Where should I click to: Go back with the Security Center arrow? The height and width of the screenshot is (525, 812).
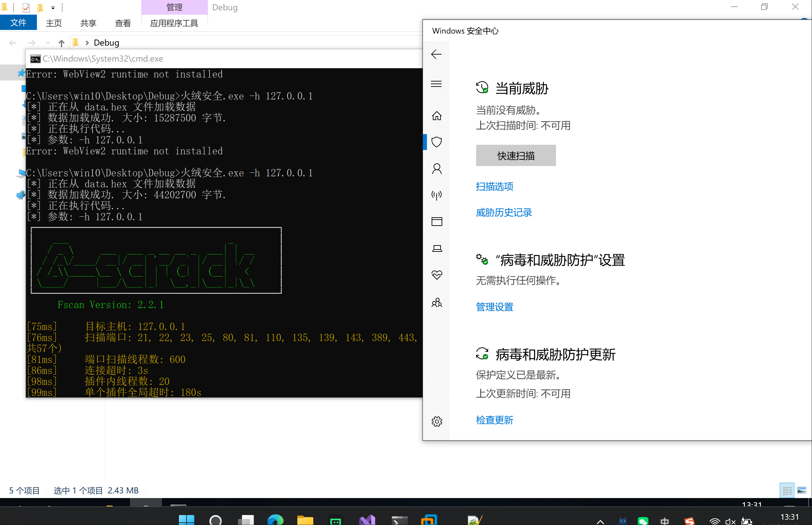pyautogui.click(x=436, y=54)
